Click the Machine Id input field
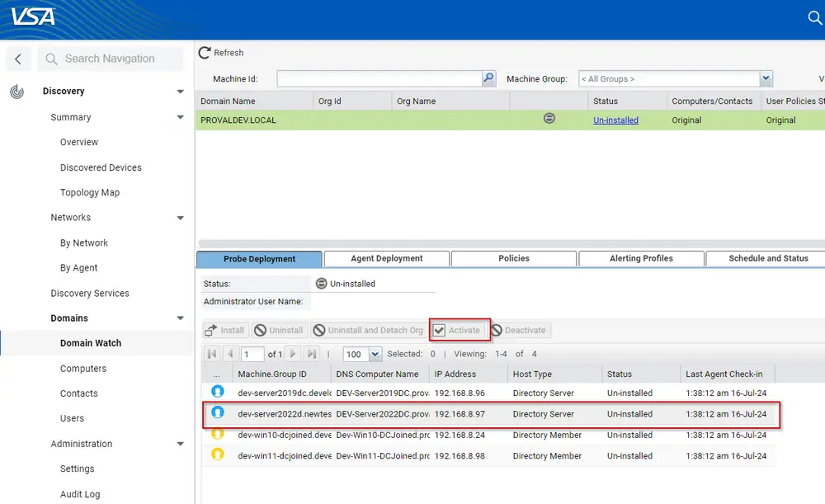Screen dimensions: 825x504 coord(379,78)
